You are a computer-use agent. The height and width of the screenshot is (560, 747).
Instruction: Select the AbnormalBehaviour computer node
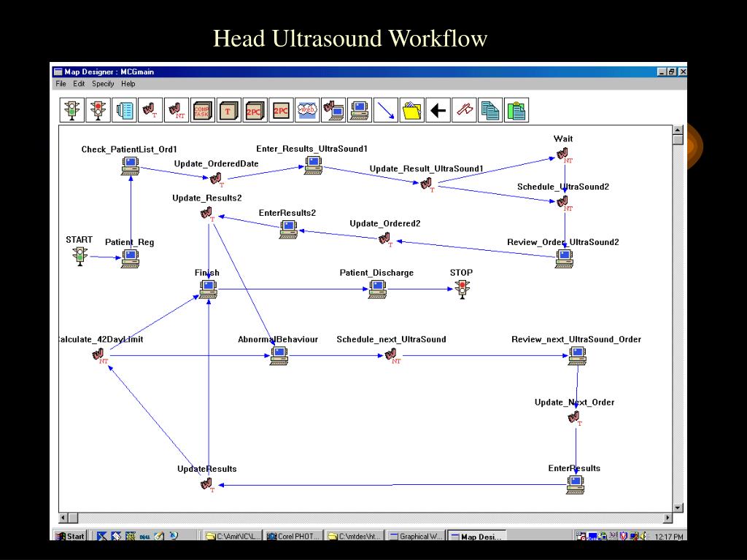coord(279,356)
